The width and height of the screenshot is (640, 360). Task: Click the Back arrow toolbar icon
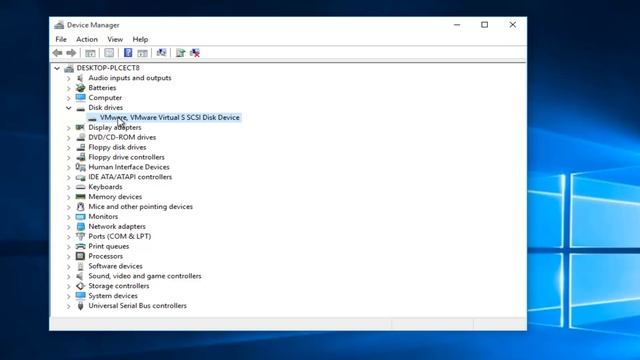pyautogui.click(x=58, y=53)
